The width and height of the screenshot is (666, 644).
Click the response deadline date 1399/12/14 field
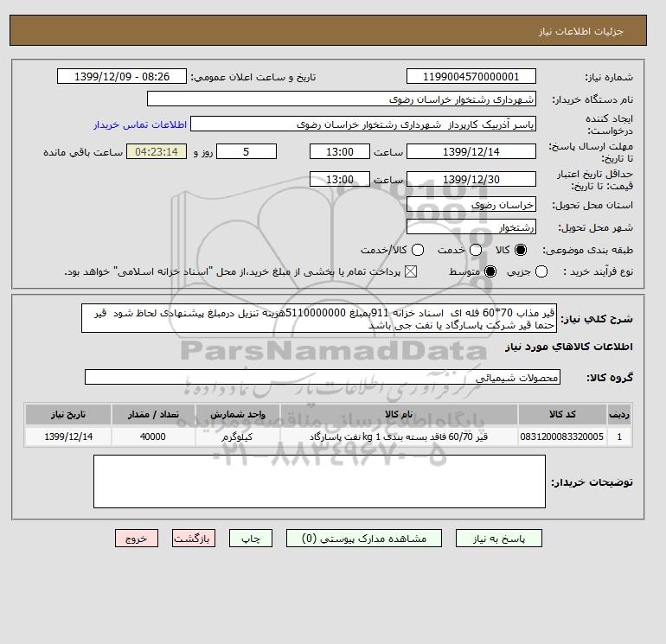(x=471, y=151)
